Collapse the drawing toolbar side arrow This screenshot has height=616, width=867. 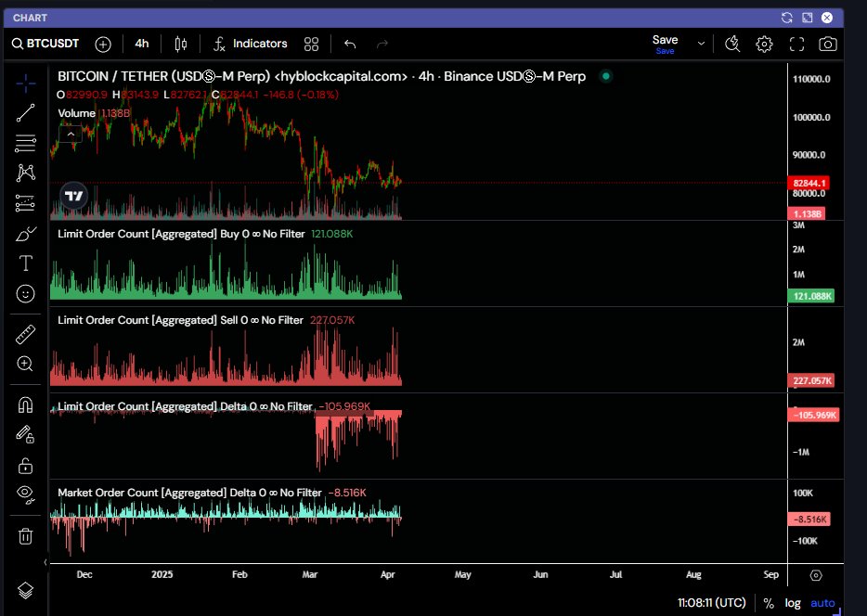tap(45, 562)
